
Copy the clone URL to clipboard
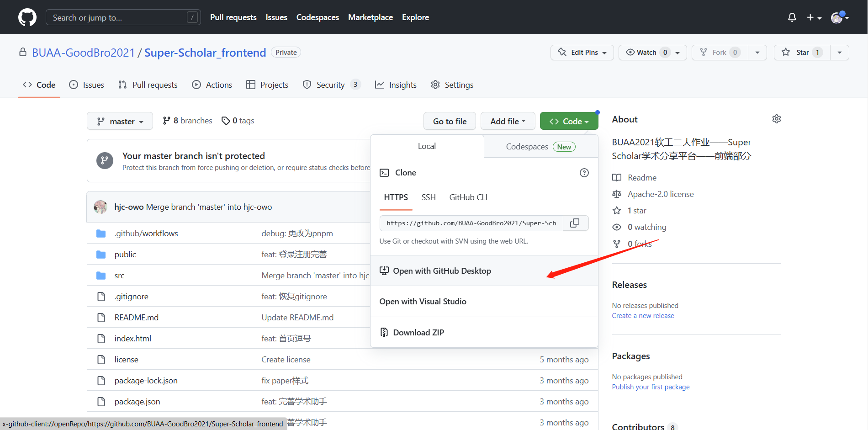(576, 223)
